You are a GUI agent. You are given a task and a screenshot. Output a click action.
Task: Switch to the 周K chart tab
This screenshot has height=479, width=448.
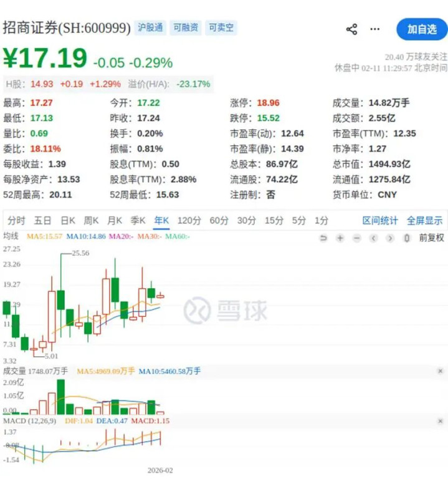click(91, 220)
